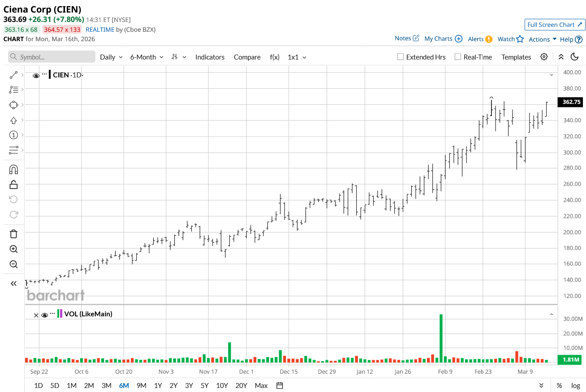Open the 1x1 grid layout dropdown
The image size is (586, 392).
click(x=297, y=57)
